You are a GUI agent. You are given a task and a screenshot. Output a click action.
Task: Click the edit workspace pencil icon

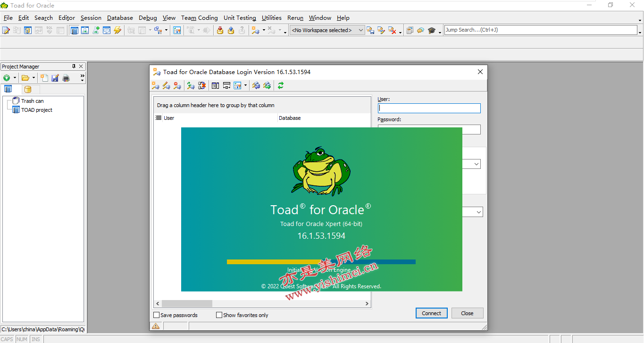point(381,30)
